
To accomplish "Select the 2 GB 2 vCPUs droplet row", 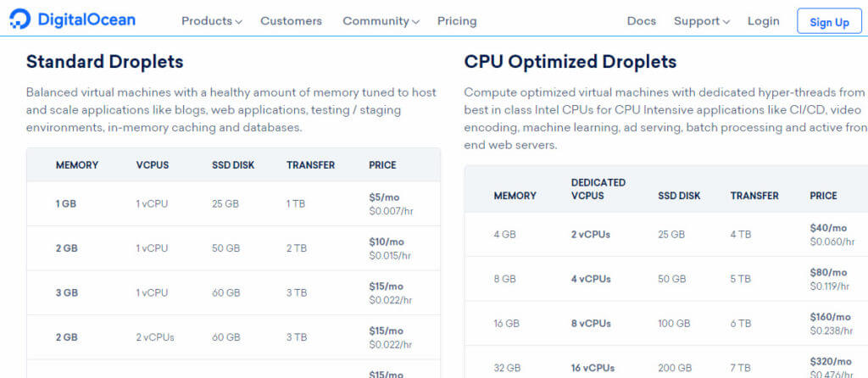I will (234, 337).
